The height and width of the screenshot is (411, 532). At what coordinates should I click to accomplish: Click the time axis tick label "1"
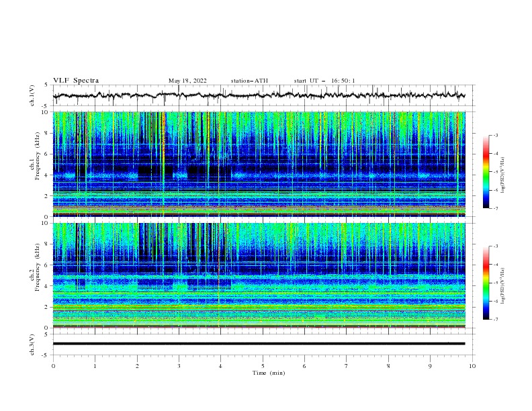[x=95, y=366]
